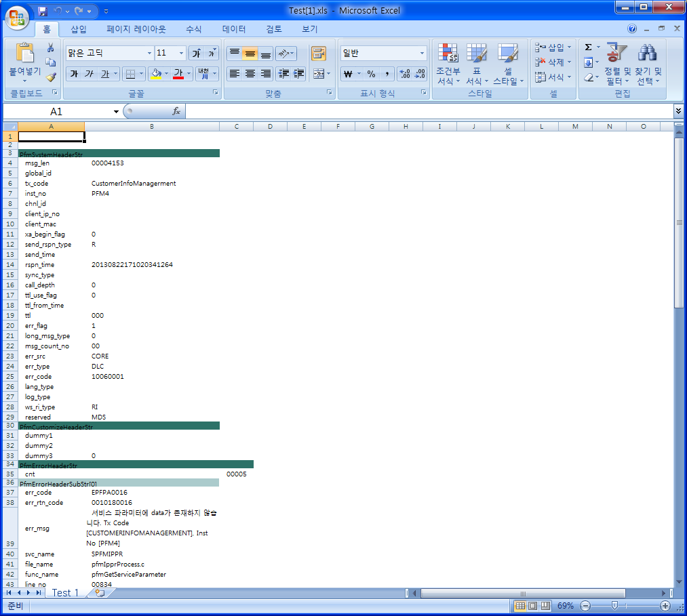The height and width of the screenshot is (616, 687).
Task: Expand the number format dropdown 일반
Action: (x=422, y=54)
